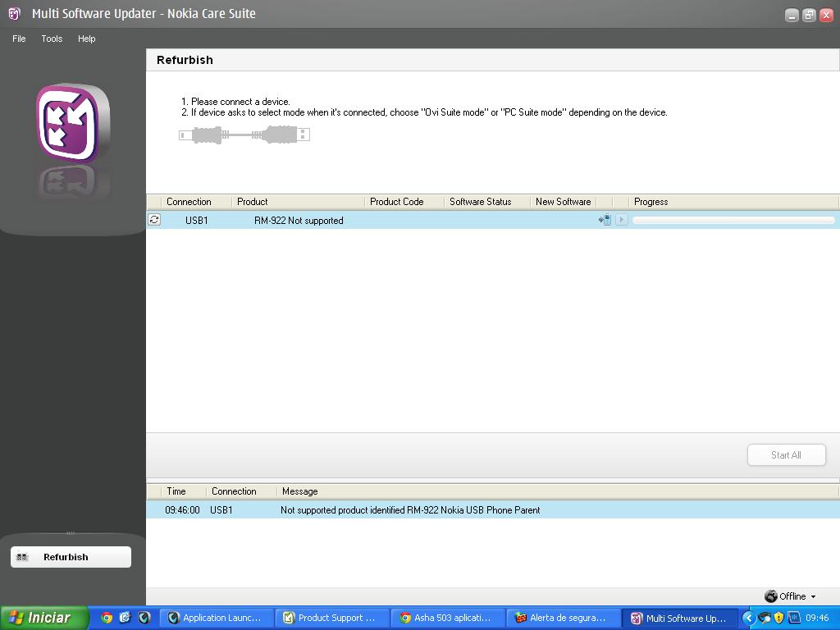
Task: Click the Offline globe icon
Action: tap(771, 596)
